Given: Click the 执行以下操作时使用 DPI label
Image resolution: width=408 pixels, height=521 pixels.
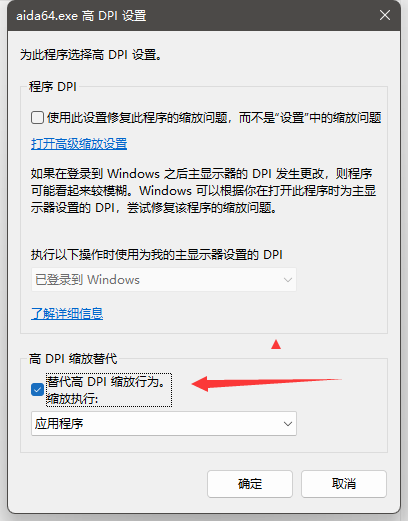Looking at the screenshot, I should [x=157, y=255].
